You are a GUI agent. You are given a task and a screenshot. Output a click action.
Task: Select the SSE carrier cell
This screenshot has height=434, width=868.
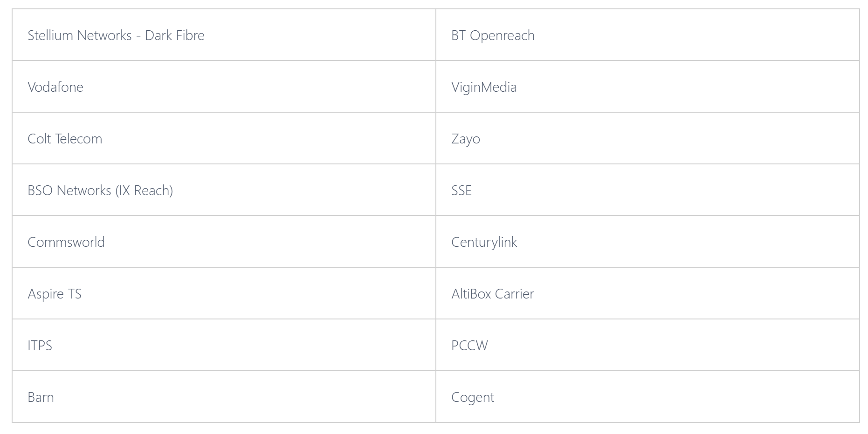pyautogui.click(x=648, y=190)
